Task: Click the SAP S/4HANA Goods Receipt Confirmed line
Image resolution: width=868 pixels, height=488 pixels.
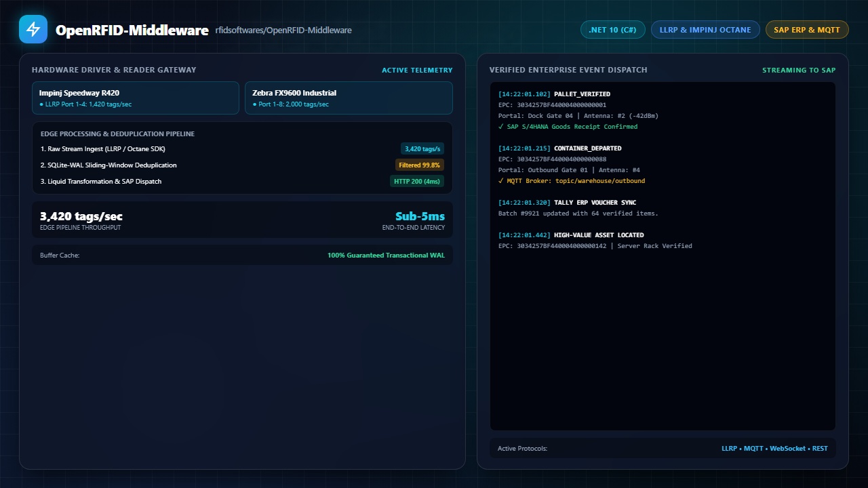Action: pyautogui.click(x=568, y=127)
